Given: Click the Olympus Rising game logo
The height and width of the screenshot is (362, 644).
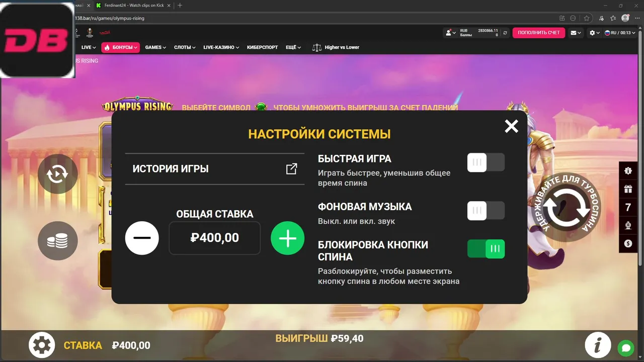Looking at the screenshot, I should [137, 106].
